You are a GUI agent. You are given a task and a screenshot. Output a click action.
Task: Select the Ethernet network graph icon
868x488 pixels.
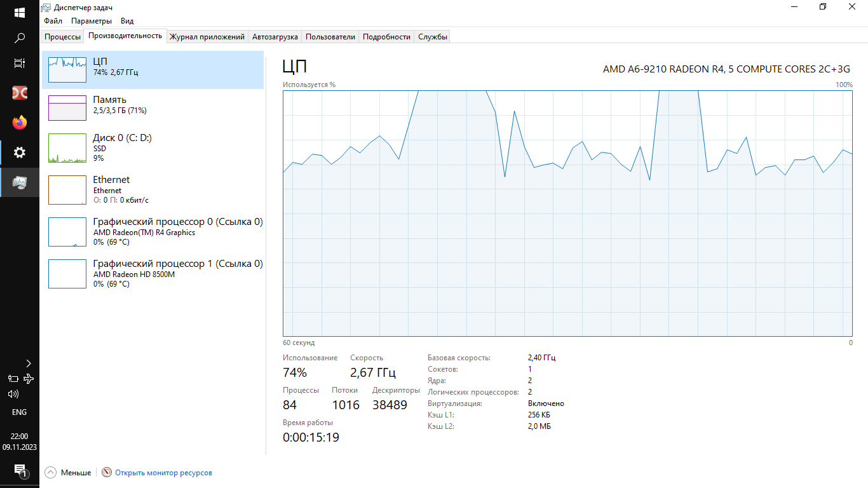coord(67,190)
